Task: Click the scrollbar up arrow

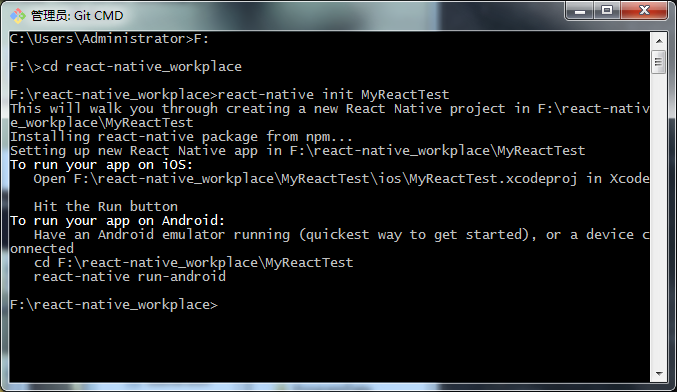Action: pos(659,41)
